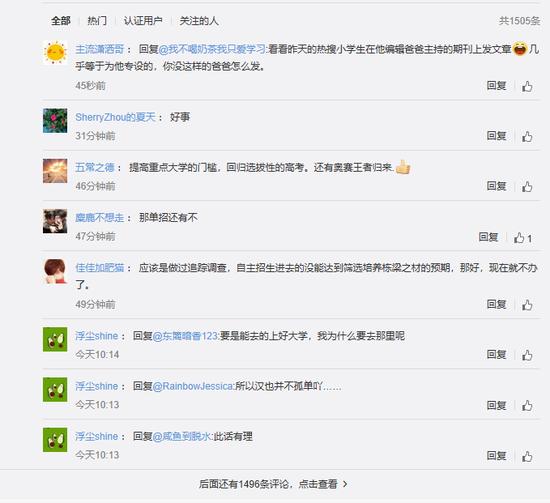Like 浮尘shine's reply to RainbowJessica

(x=527, y=405)
